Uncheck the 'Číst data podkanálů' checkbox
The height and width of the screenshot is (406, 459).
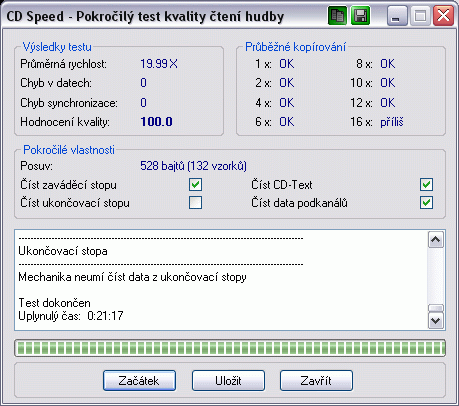426,203
